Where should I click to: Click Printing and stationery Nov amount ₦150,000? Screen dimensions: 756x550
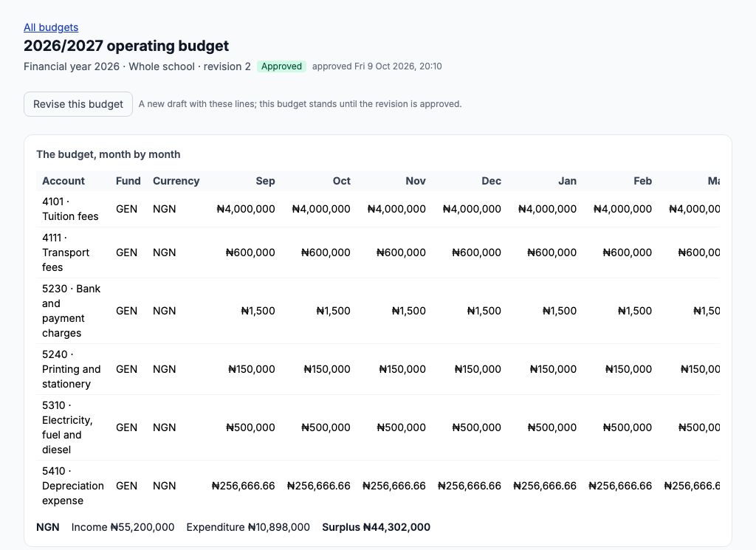(402, 369)
